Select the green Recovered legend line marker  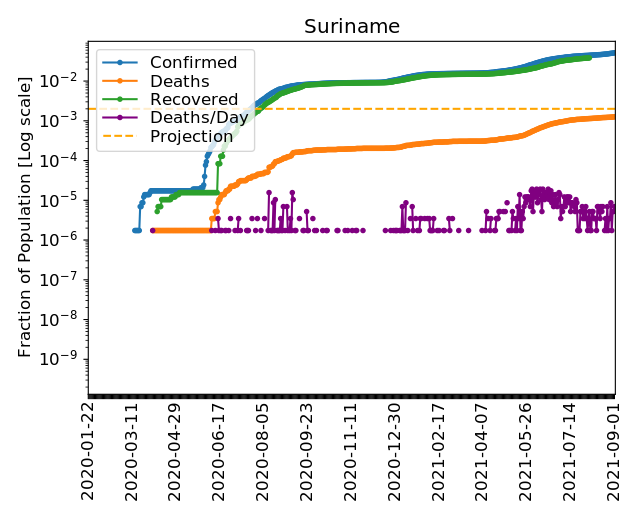tap(121, 99)
